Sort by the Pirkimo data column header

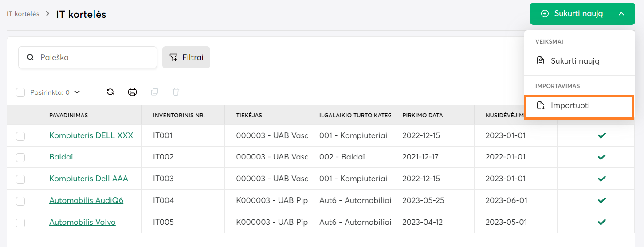pyautogui.click(x=423, y=116)
